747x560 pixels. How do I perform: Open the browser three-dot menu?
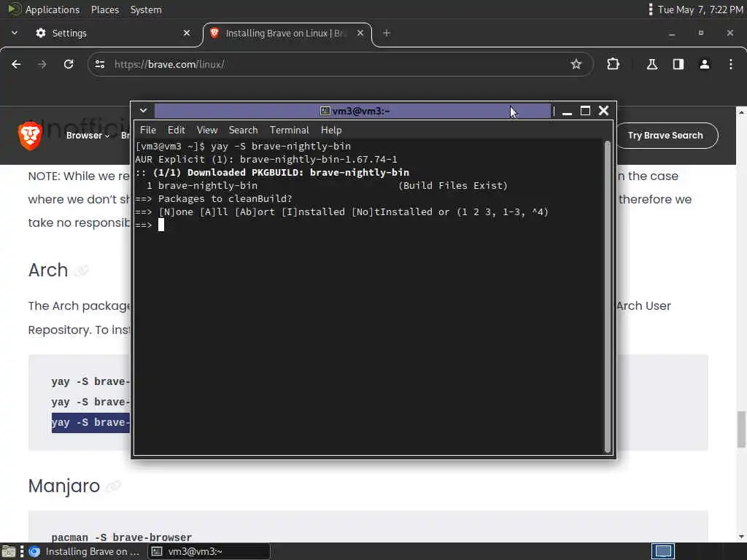point(731,64)
